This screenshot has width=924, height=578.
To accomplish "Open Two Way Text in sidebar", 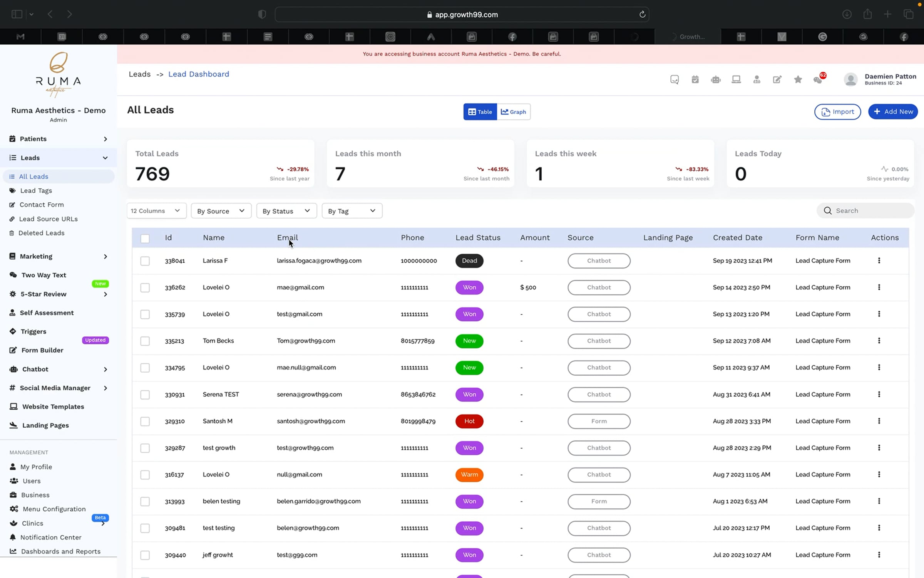I will pyautogui.click(x=44, y=275).
